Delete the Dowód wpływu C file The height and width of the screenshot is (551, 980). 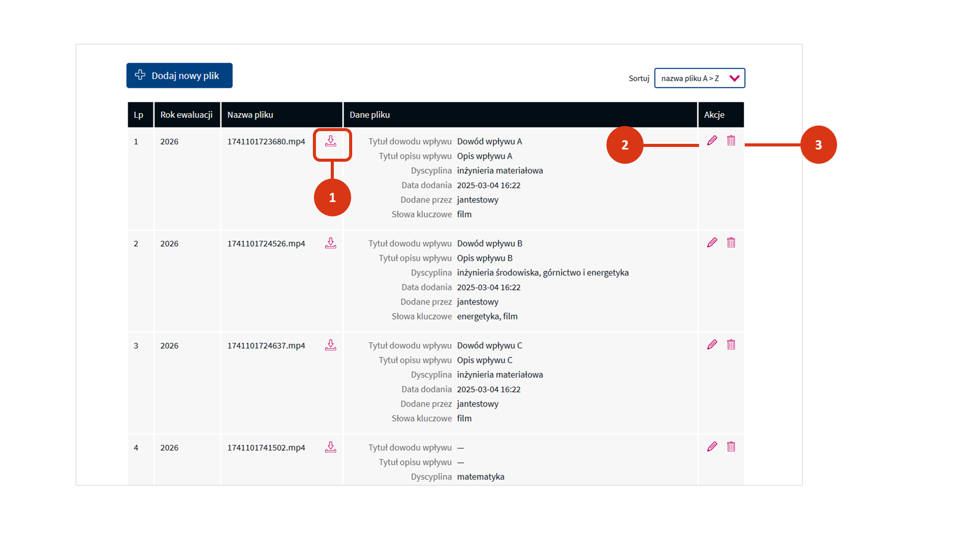731,345
